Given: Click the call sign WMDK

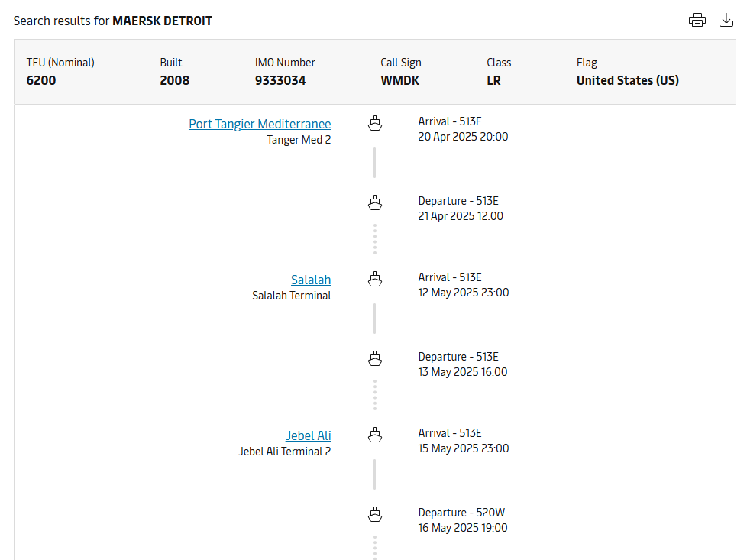Looking at the screenshot, I should (x=400, y=80).
